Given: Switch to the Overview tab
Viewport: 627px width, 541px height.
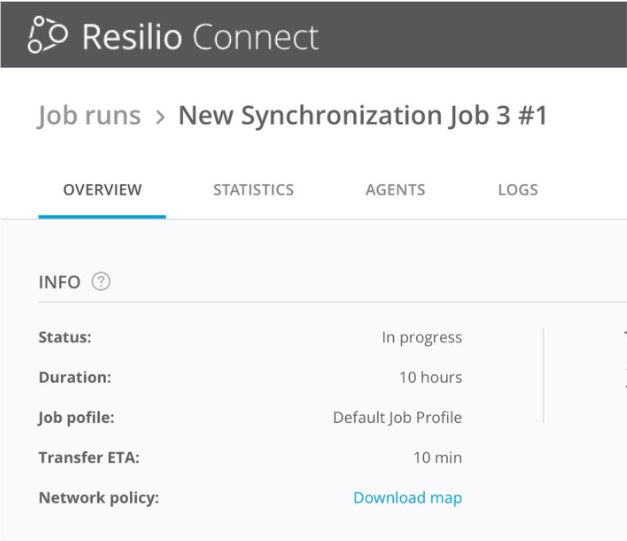Looking at the screenshot, I should pos(102,190).
